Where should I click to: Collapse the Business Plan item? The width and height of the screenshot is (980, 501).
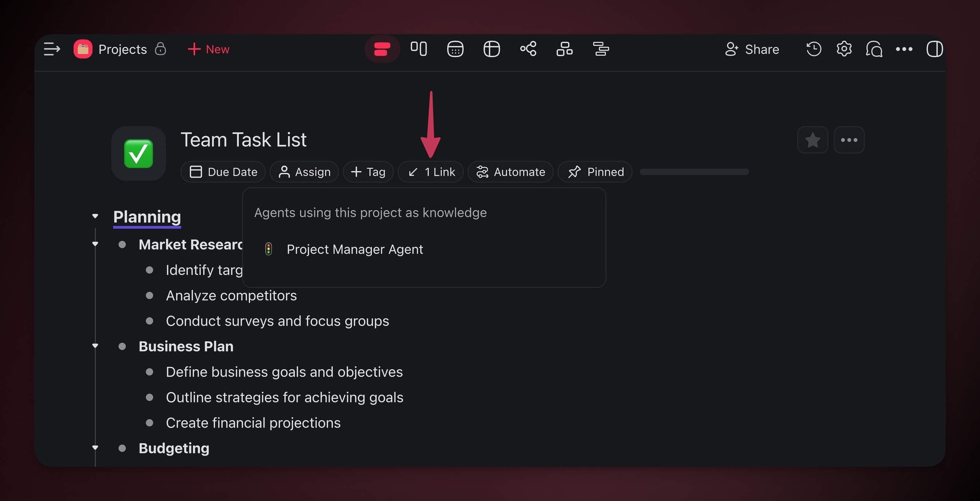coord(95,346)
